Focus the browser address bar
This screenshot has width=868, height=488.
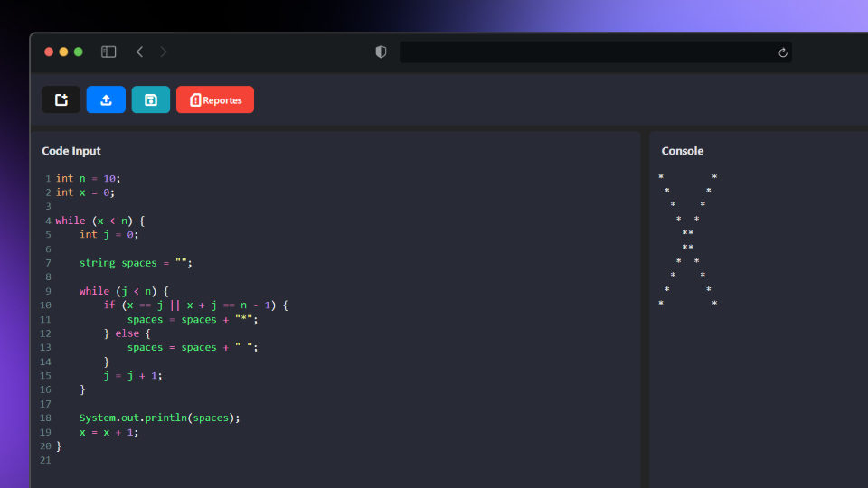click(595, 52)
